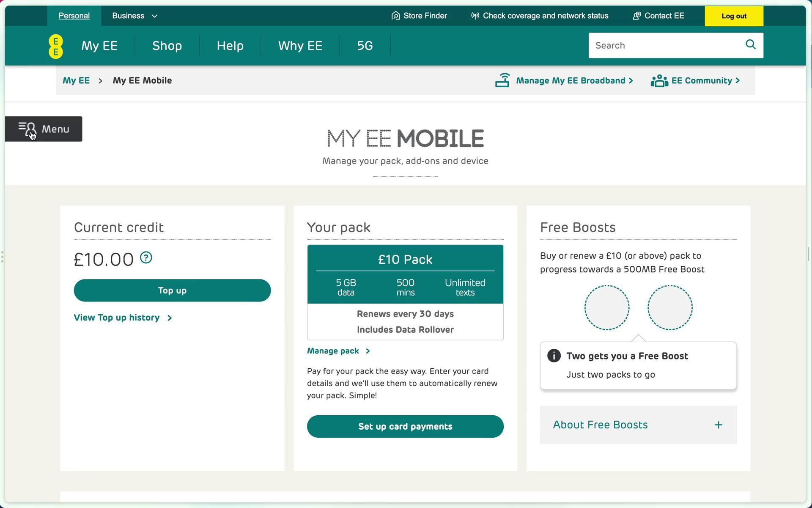The image size is (812, 508).
Task: Click the Contact EE phone icon
Action: coord(636,16)
